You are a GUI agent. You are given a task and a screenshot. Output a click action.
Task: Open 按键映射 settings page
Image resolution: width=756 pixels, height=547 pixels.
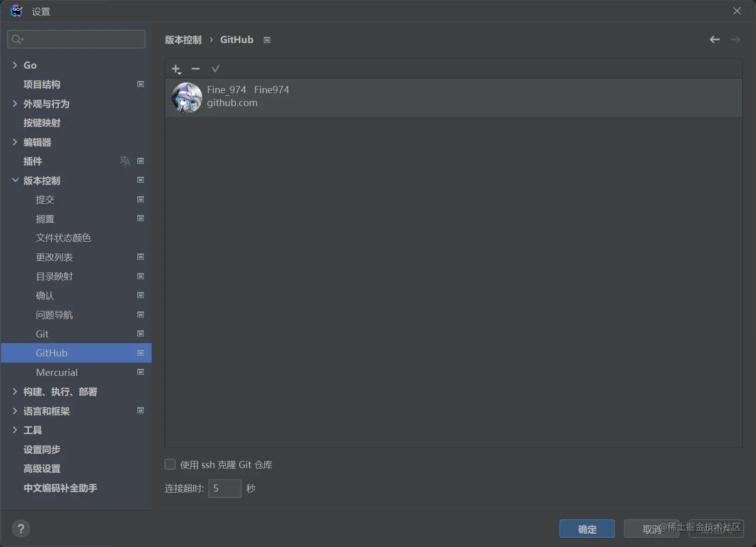point(42,123)
